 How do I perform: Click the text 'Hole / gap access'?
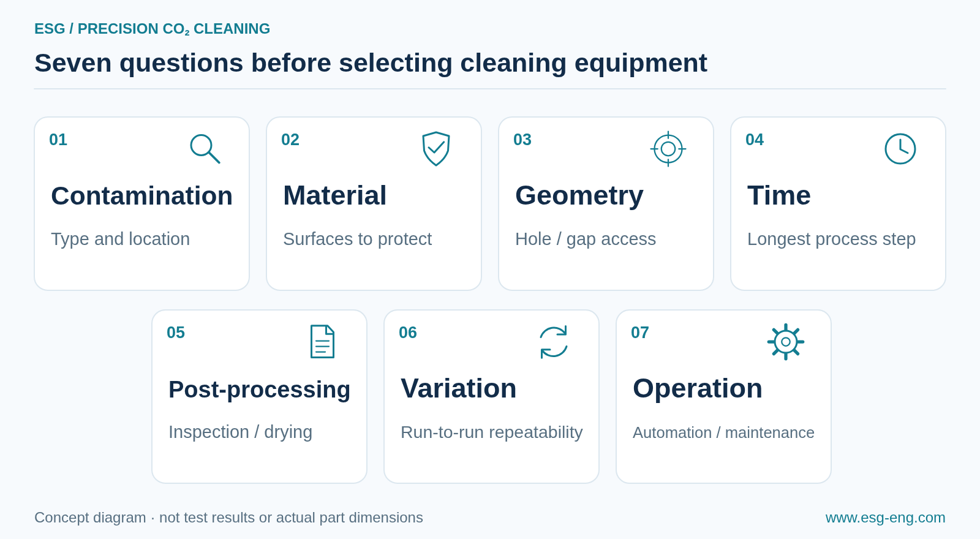tap(586, 239)
